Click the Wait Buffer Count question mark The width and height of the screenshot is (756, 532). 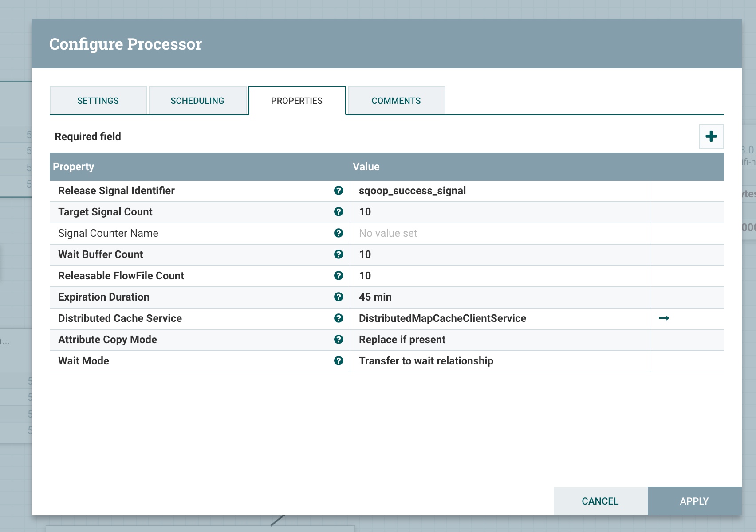point(339,254)
